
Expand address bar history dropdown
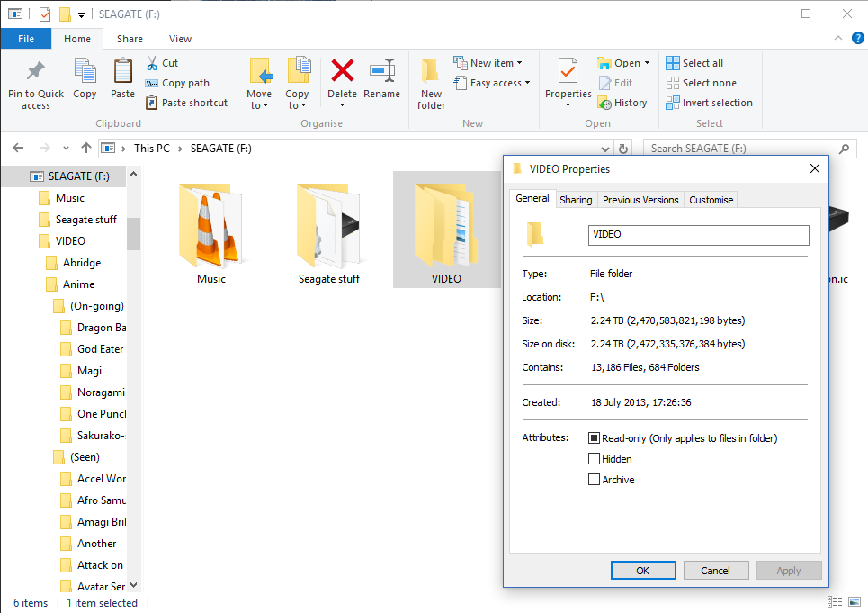click(605, 149)
